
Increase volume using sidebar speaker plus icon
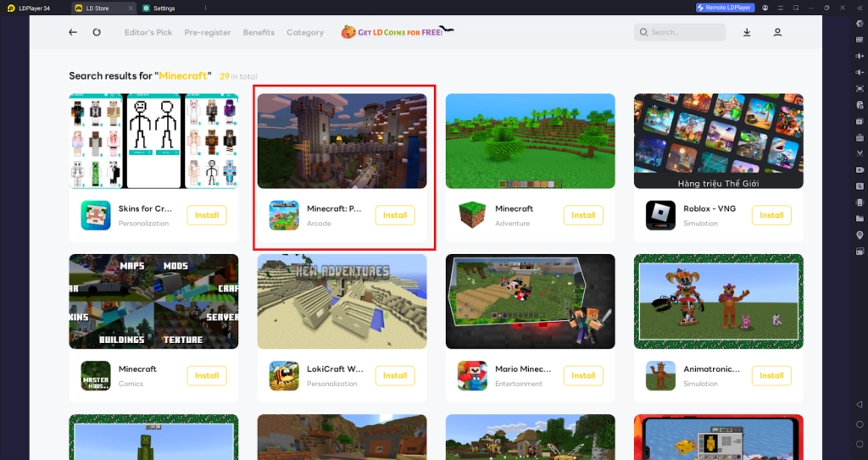860,56
